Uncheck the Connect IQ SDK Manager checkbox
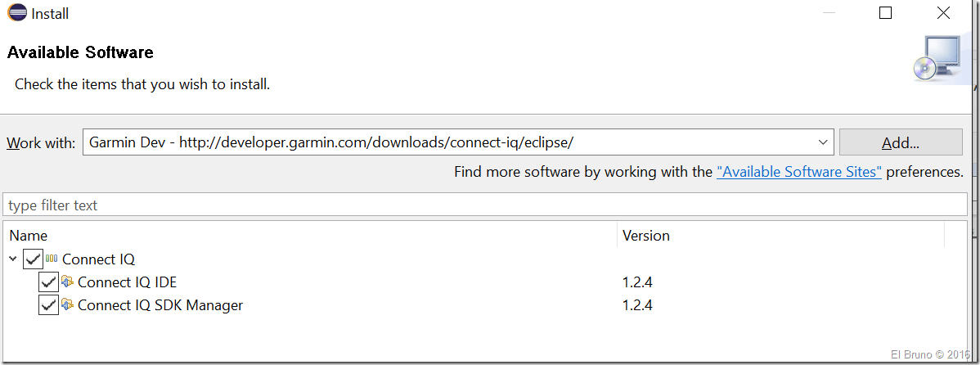Screen dimensions: 980x365 click(49, 305)
